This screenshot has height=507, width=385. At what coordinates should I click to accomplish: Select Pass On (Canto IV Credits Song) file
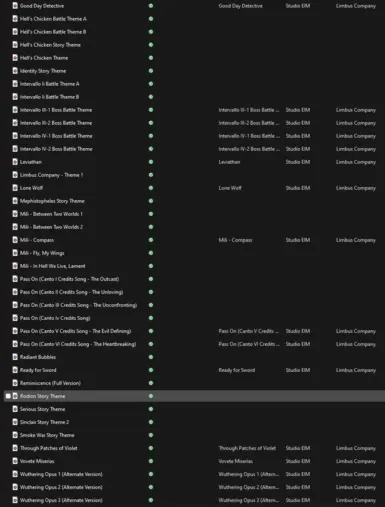(x=55, y=318)
